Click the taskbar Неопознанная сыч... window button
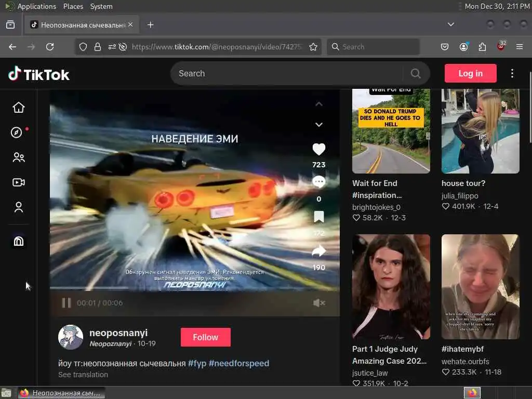This screenshot has width=532, height=399. (x=61, y=393)
